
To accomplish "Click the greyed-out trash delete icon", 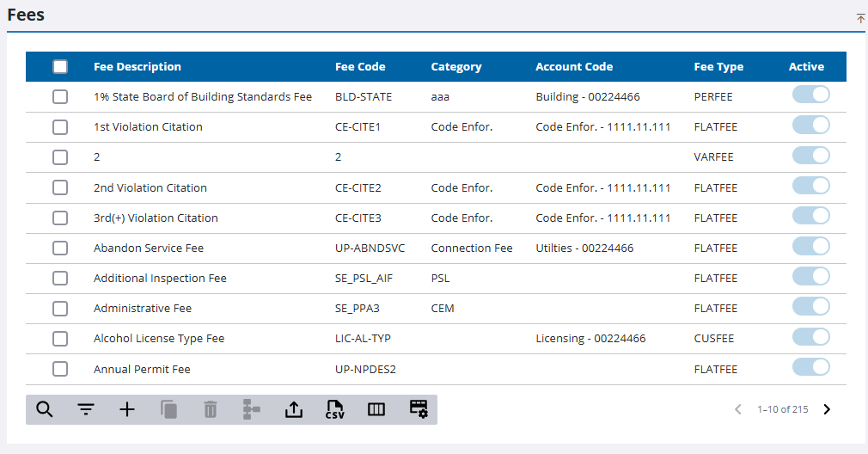I will 210,410.
